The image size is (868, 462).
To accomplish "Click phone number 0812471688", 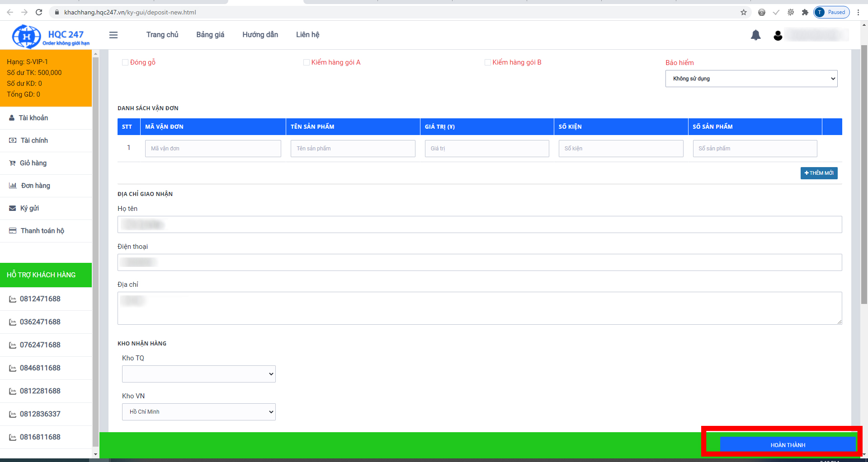I will pos(40,299).
